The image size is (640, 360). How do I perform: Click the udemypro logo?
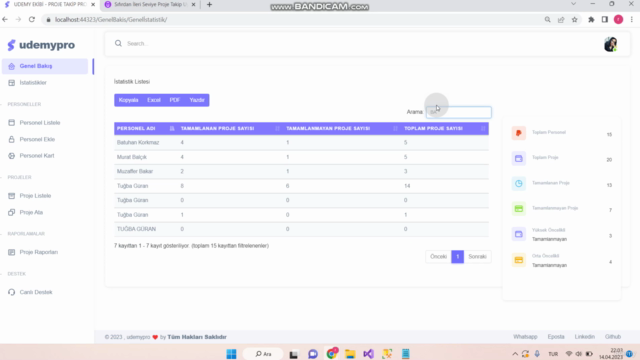pyautogui.click(x=41, y=45)
